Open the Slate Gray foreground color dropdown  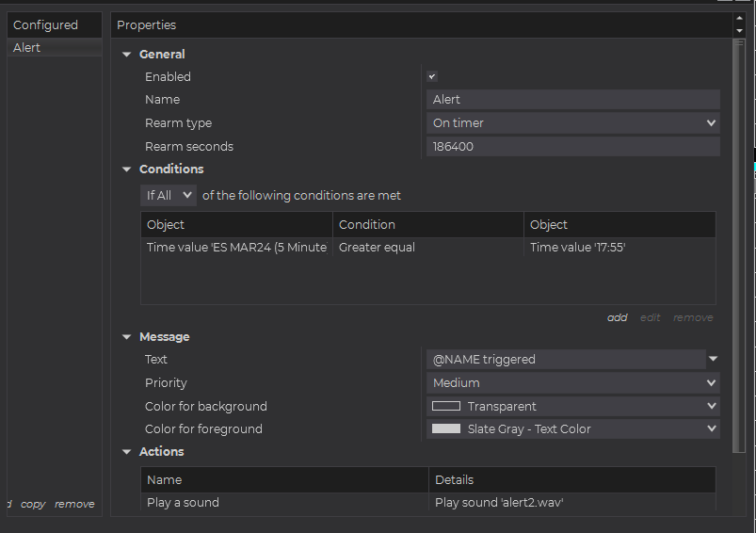572,429
